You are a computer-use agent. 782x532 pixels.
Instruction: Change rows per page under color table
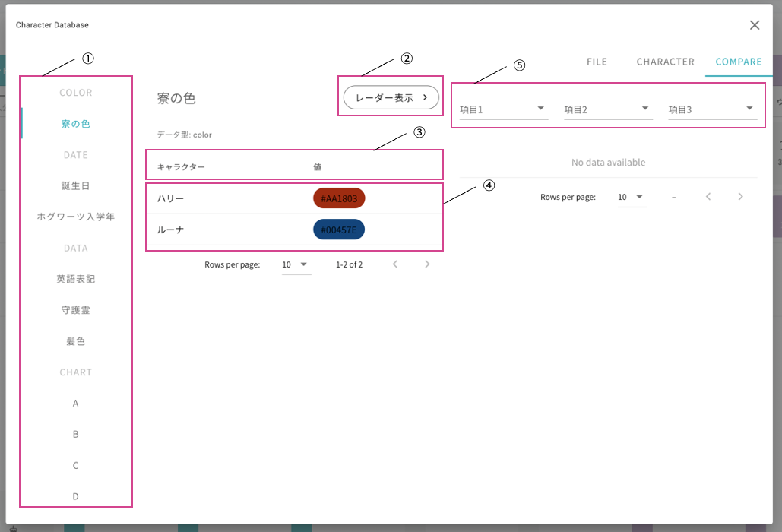pos(296,264)
